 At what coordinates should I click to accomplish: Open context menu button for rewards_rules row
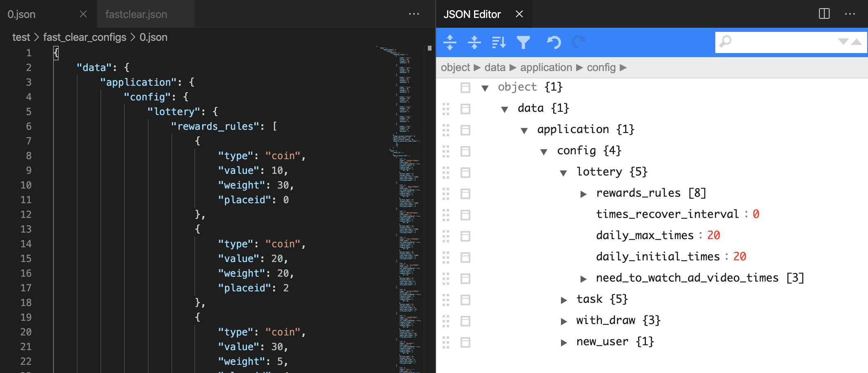[465, 194]
